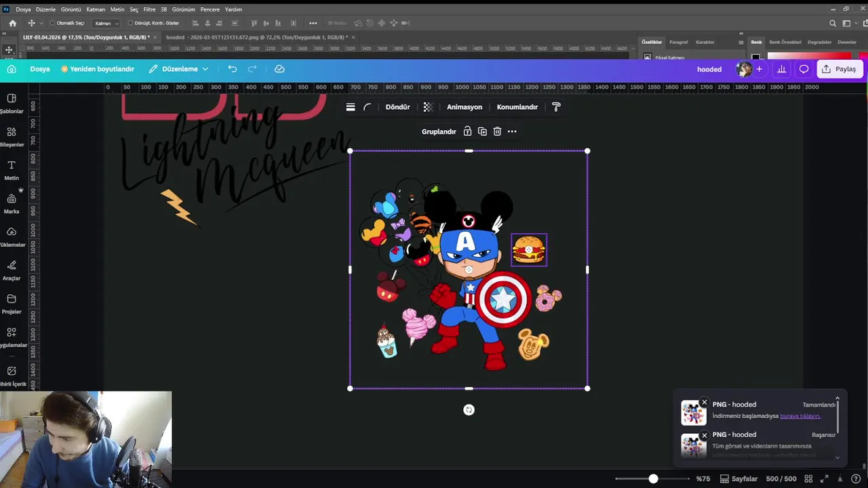Viewport: 868px width, 488px height.
Task: Undo the last action in Canva
Action: coord(233,69)
